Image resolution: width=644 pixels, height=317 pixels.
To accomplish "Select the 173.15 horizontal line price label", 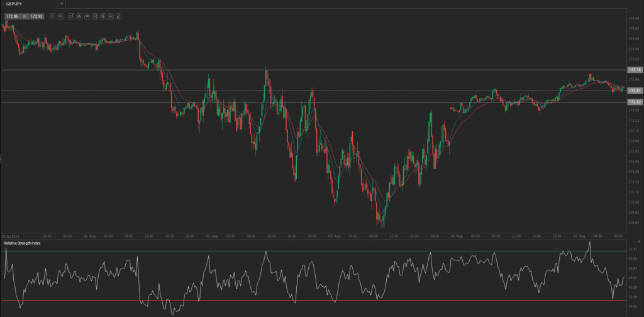I will (634, 70).
